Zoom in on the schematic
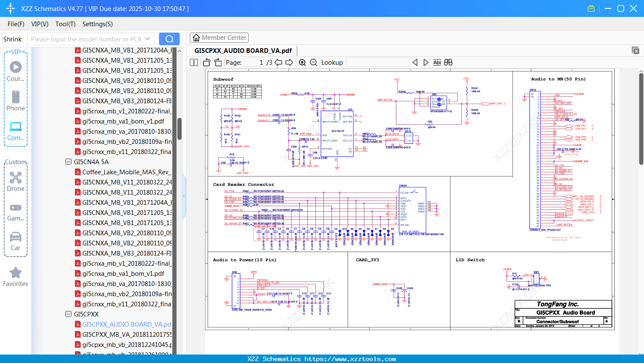The width and height of the screenshot is (644, 363). pos(302,63)
